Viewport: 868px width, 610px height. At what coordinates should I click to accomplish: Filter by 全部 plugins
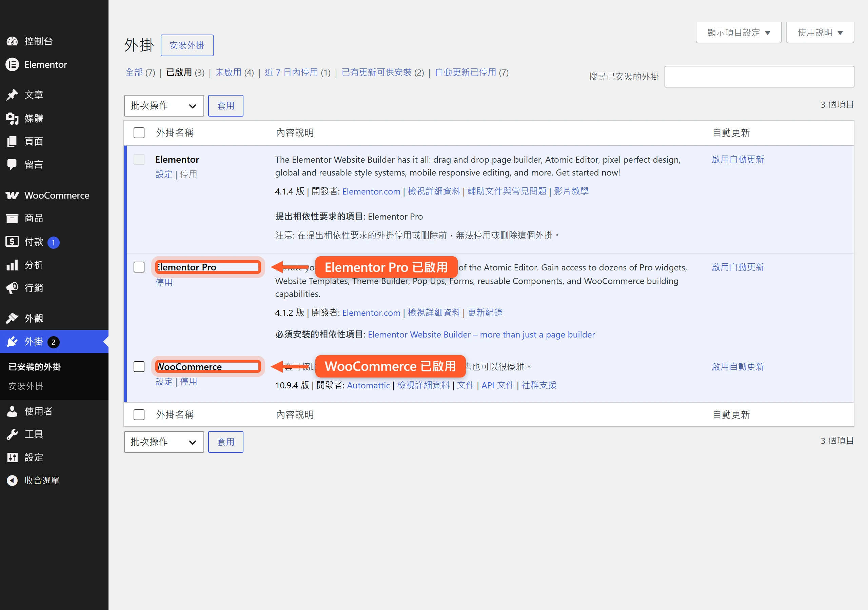tap(134, 72)
